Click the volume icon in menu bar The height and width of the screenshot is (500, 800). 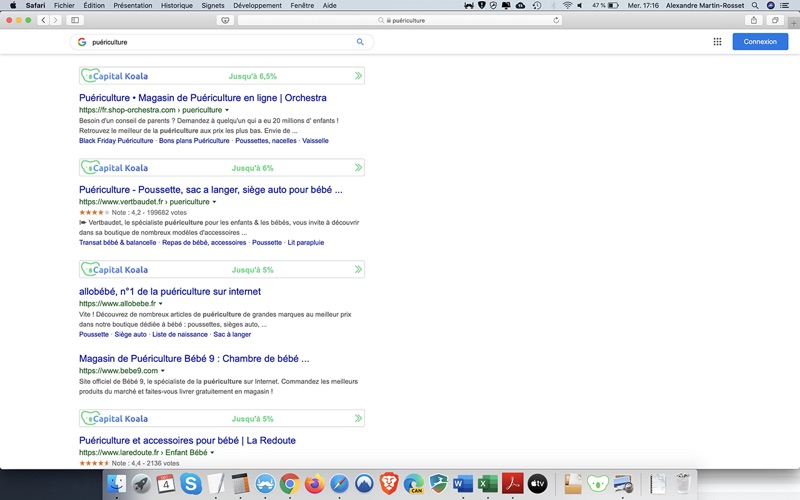580,5
